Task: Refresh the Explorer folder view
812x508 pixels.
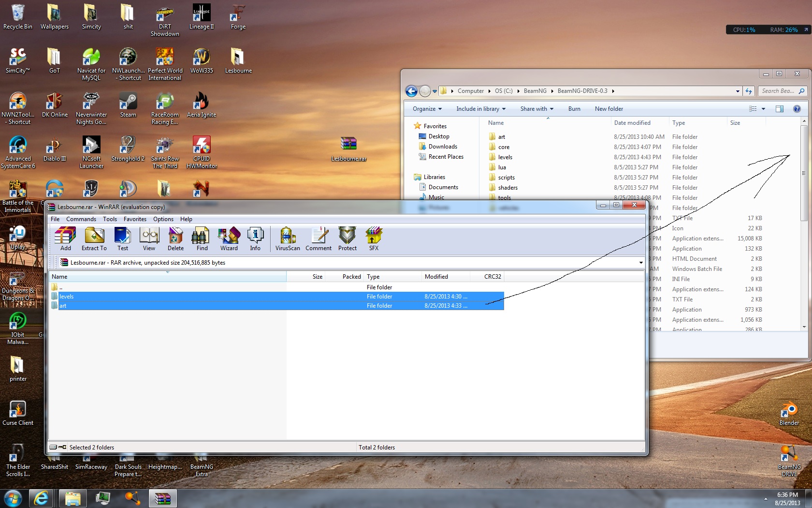Action: (749, 91)
